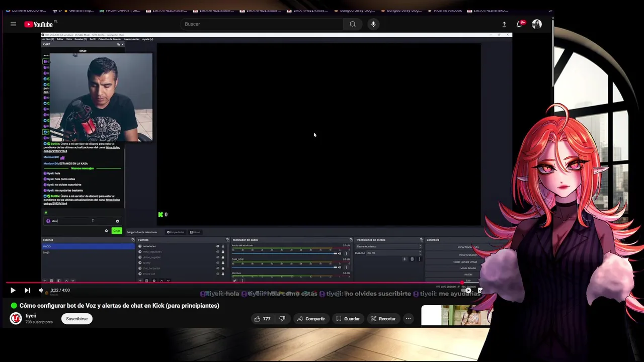The width and height of the screenshot is (644, 362).
Task: Send message with green Chat button
Action: click(117, 231)
